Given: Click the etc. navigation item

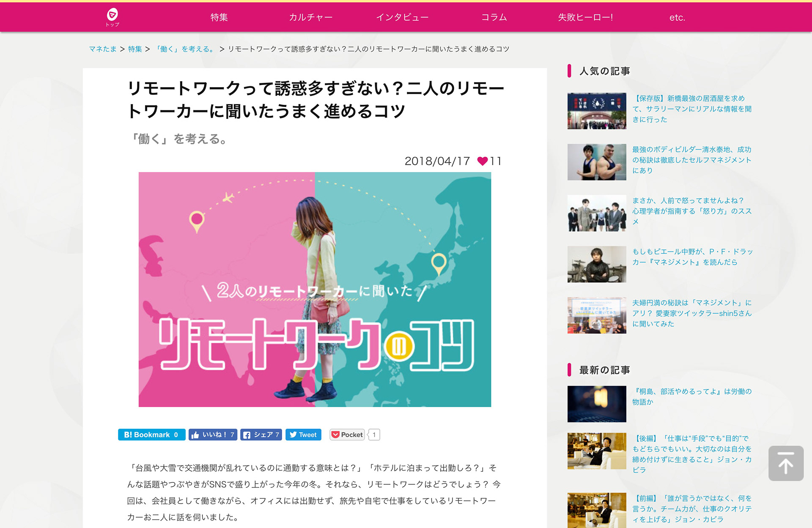Looking at the screenshot, I should pyautogui.click(x=677, y=17).
